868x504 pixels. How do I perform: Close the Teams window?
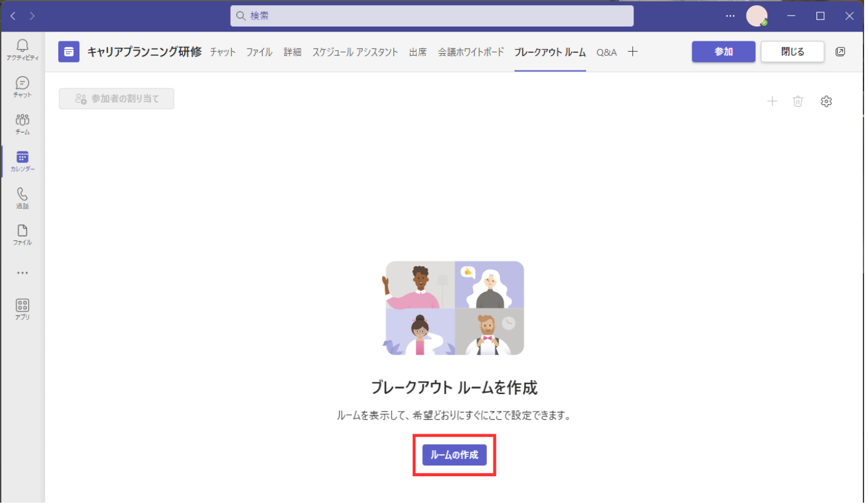[849, 16]
